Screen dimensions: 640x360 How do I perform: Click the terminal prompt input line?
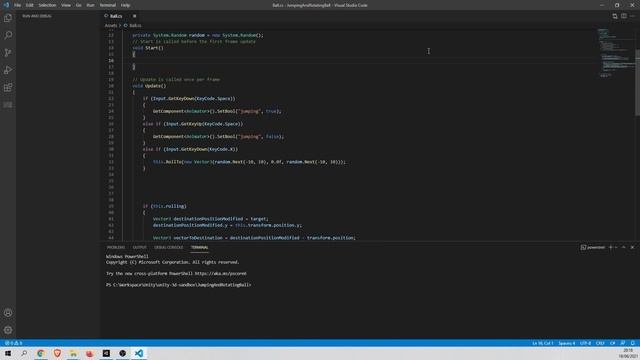178,285
